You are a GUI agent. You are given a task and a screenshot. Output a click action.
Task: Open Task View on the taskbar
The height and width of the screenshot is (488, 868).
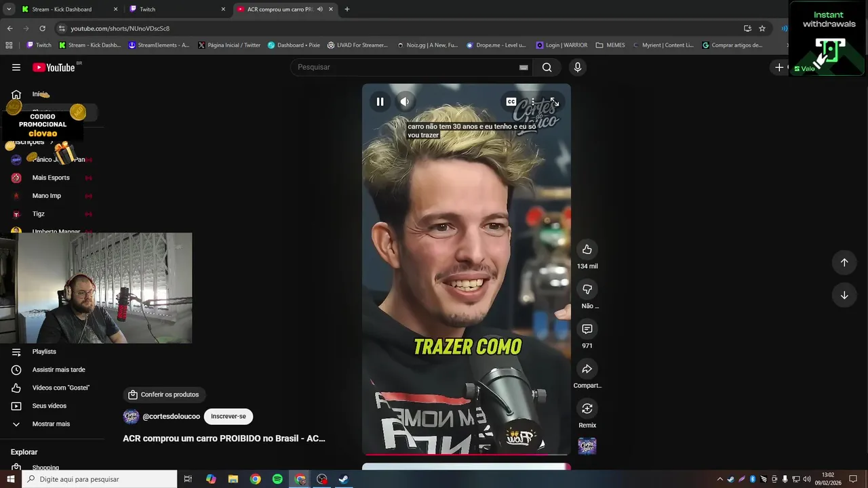point(188,479)
